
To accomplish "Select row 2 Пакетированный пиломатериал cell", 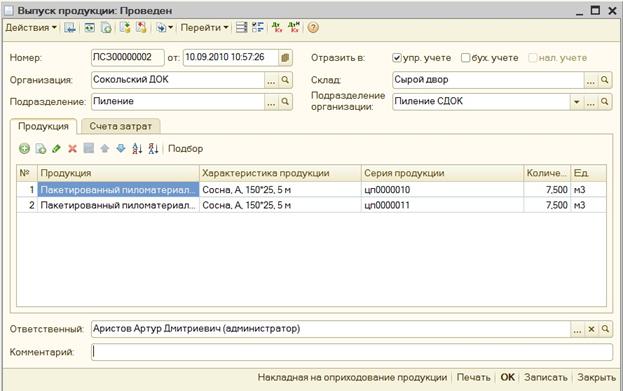I will tap(118, 205).
